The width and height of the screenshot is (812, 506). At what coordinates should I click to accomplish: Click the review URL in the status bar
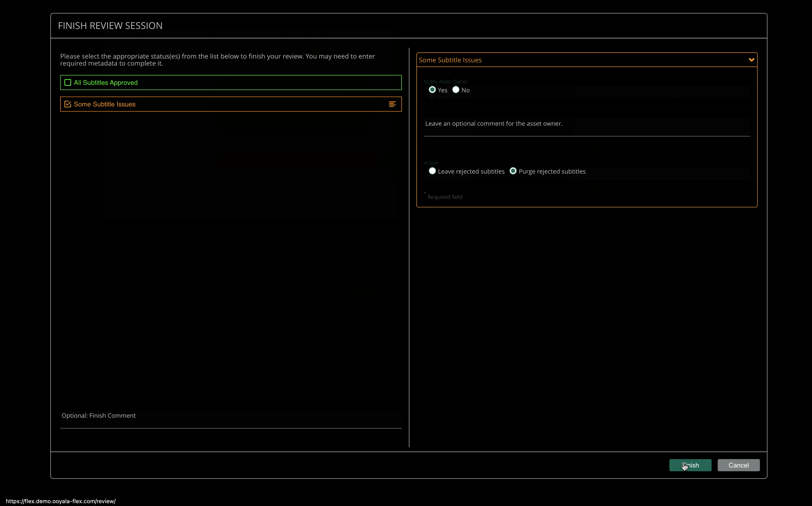(x=60, y=501)
